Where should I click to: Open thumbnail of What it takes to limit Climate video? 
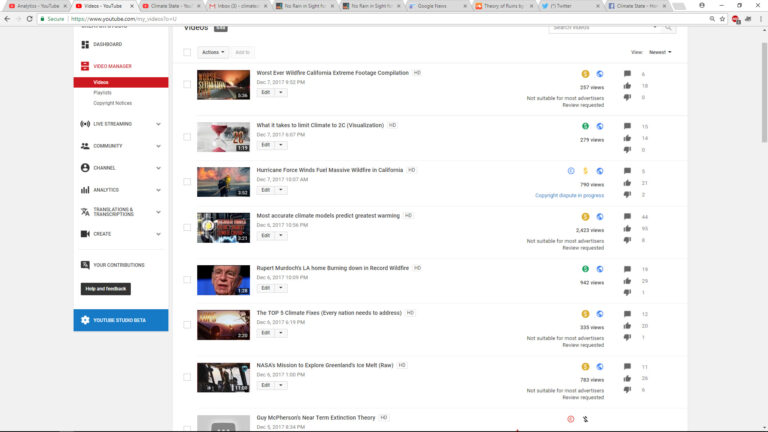coord(223,137)
